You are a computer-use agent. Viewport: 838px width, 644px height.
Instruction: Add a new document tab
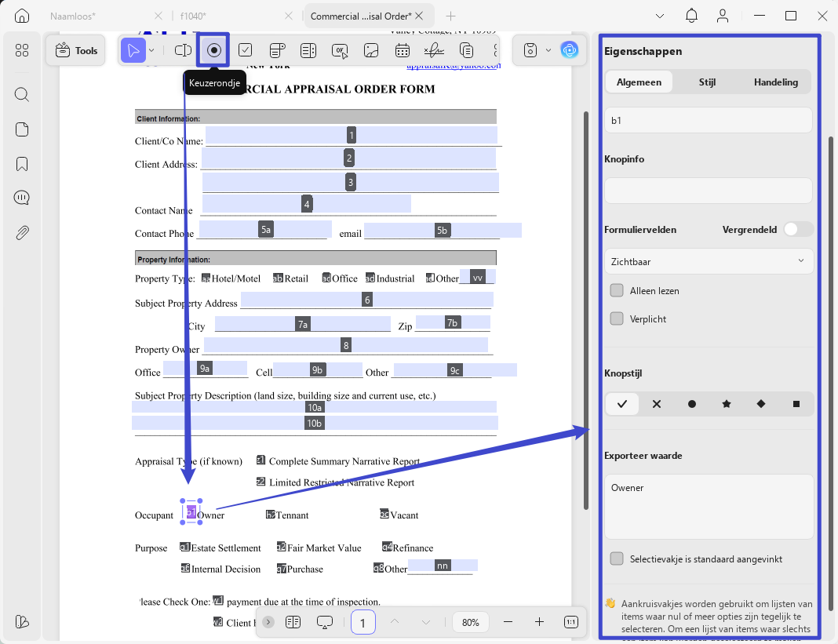coord(450,16)
